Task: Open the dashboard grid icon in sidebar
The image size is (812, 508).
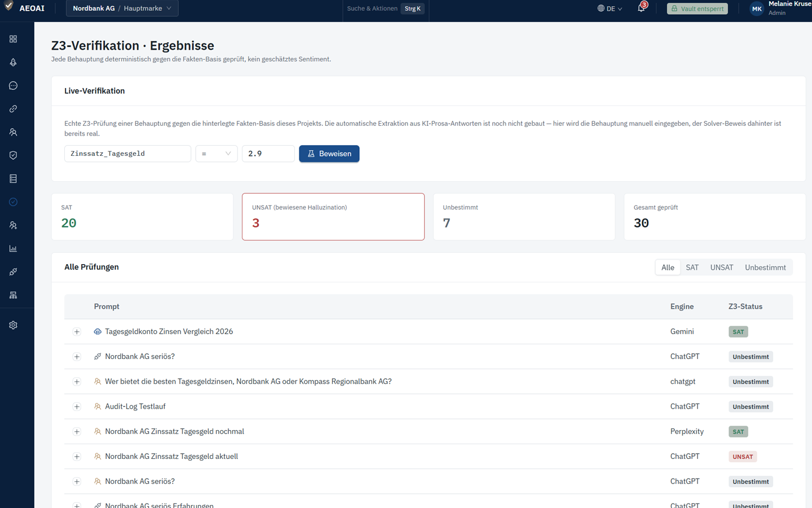Action: tap(13, 39)
